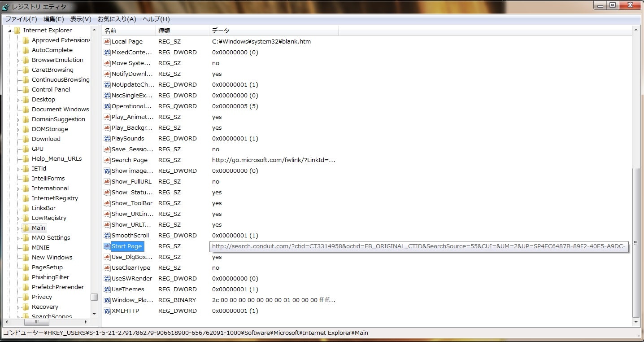Click the tree pane vertical scrollbar thumb
The image size is (644, 342).
click(x=94, y=297)
